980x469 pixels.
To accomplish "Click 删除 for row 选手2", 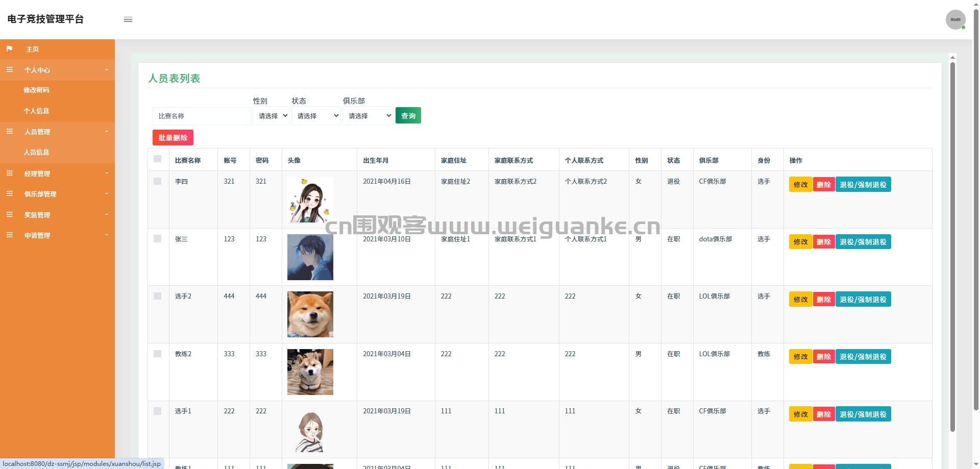I will coord(824,300).
